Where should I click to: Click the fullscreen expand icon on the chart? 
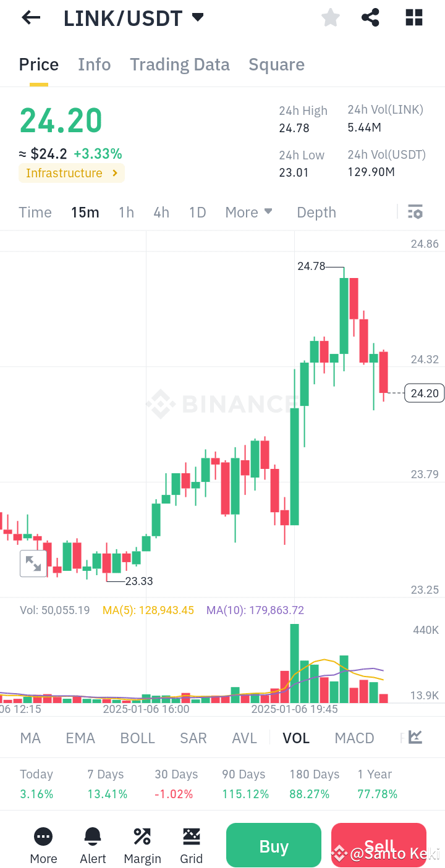click(33, 563)
